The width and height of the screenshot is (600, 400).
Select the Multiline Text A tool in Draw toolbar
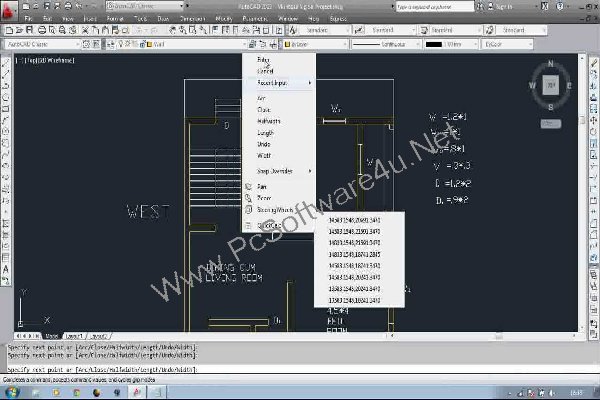[6, 269]
